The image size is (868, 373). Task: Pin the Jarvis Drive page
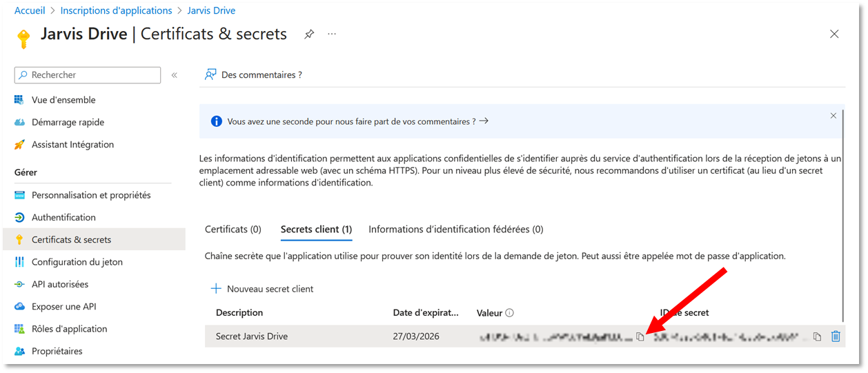pos(309,34)
